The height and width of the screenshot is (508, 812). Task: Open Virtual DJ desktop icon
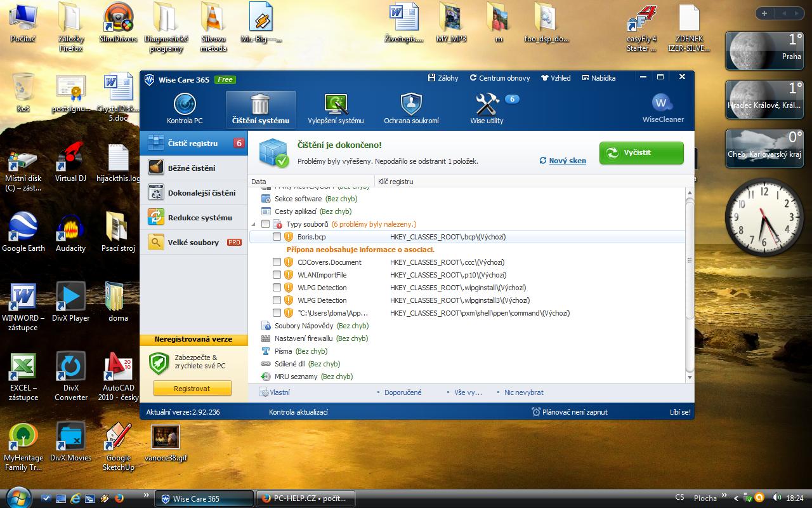point(70,163)
